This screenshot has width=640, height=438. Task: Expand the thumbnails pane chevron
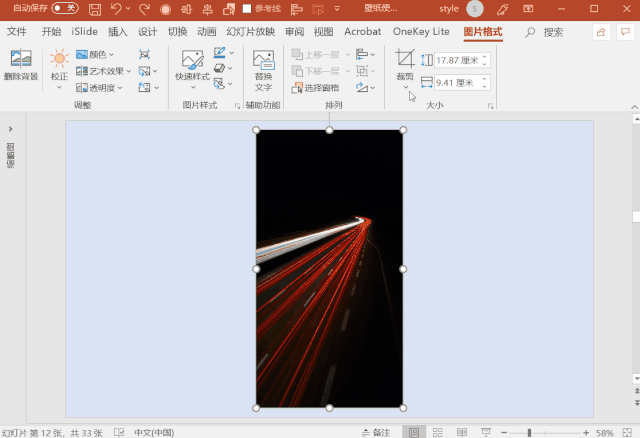tap(10, 129)
